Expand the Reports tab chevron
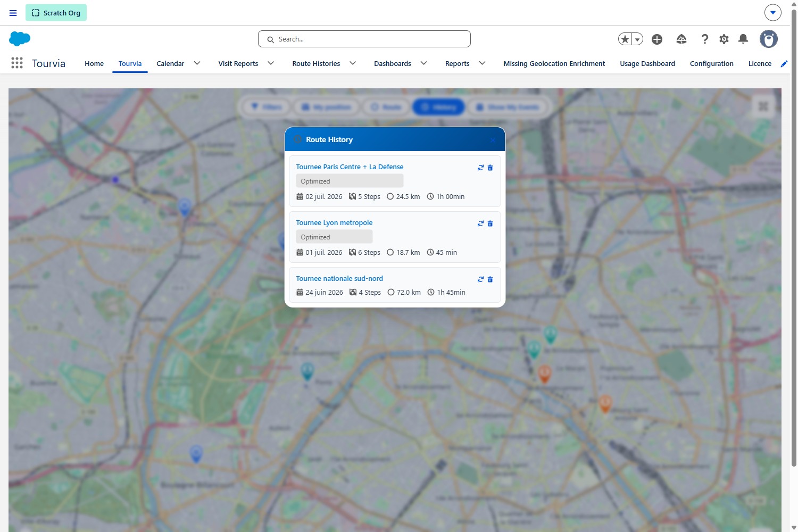The image size is (798, 532). point(483,63)
